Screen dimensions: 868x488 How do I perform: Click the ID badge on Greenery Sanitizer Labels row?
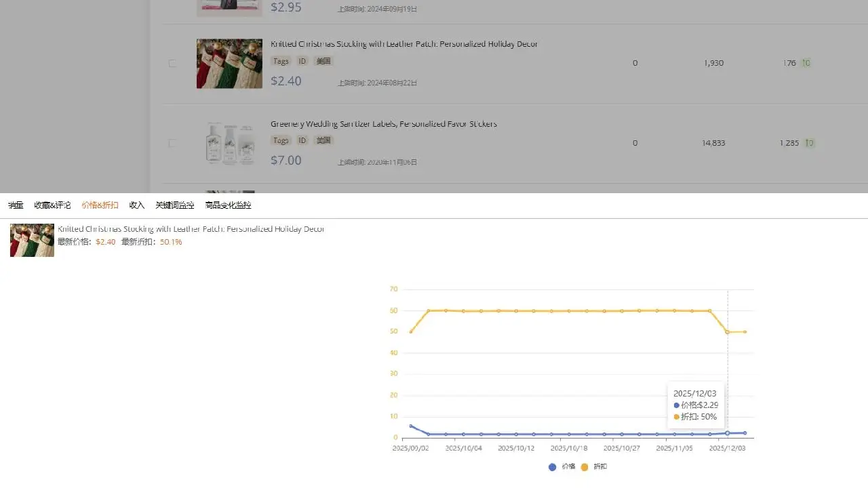(302, 140)
